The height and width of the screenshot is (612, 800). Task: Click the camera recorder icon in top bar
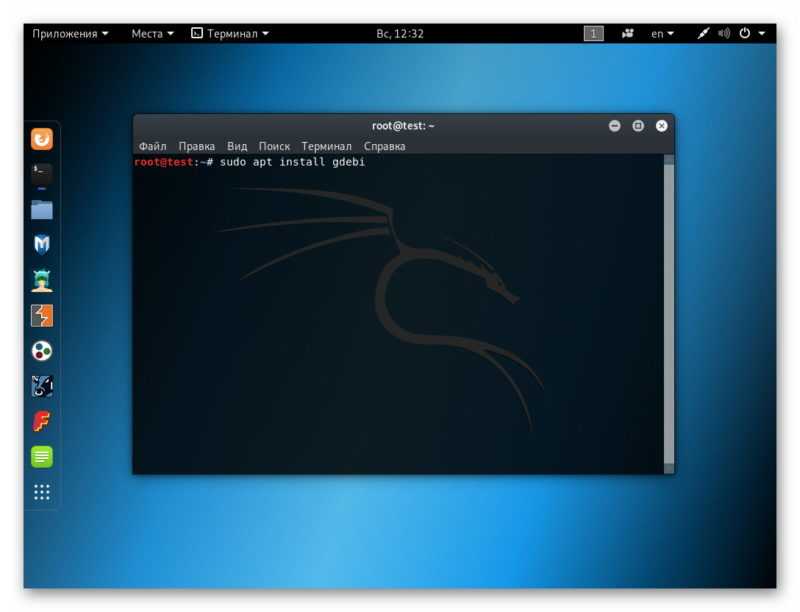coord(628,34)
